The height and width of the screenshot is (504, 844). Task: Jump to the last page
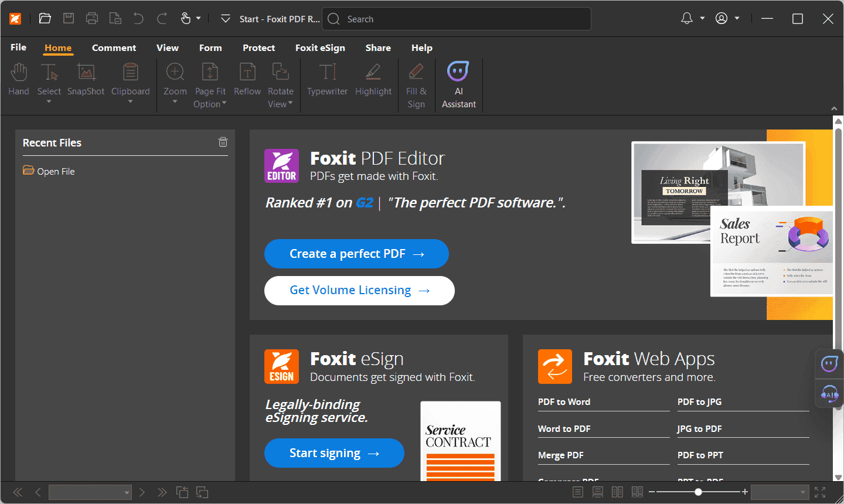[x=162, y=492]
